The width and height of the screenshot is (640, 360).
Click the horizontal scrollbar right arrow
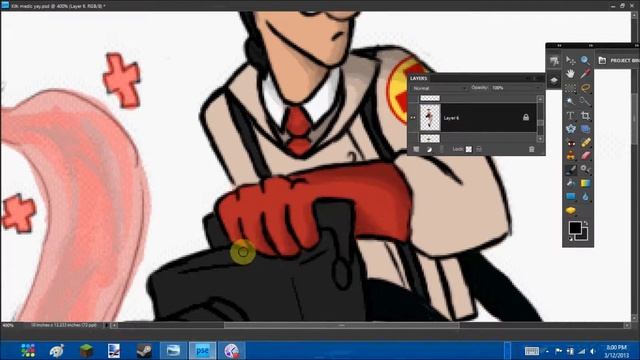[627, 325]
